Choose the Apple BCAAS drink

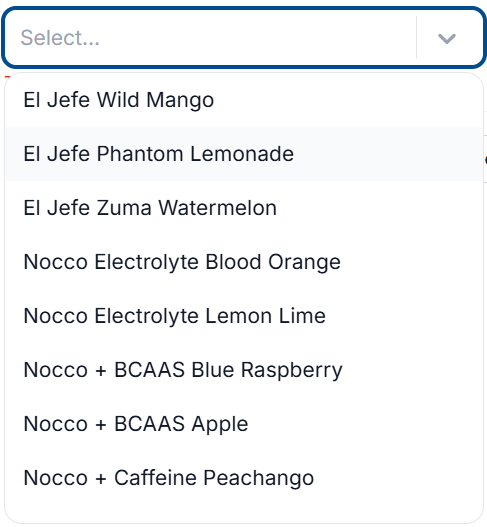pos(244,424)
